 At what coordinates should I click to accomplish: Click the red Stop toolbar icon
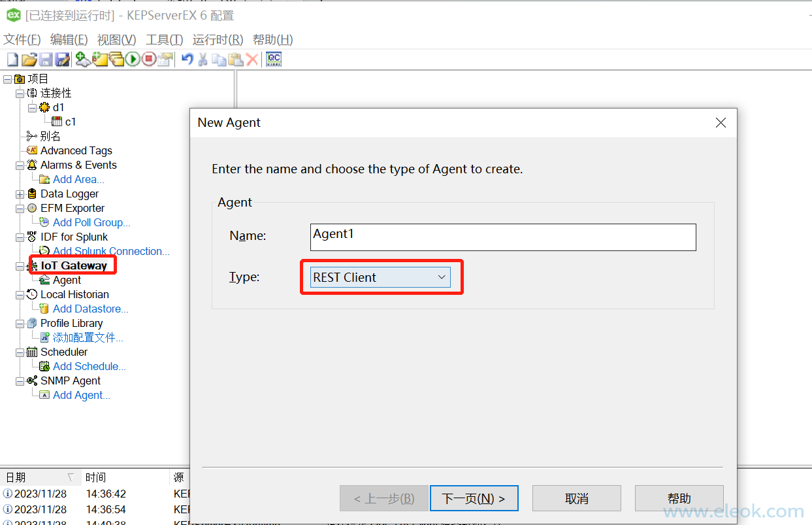click(x=149, y=60)
